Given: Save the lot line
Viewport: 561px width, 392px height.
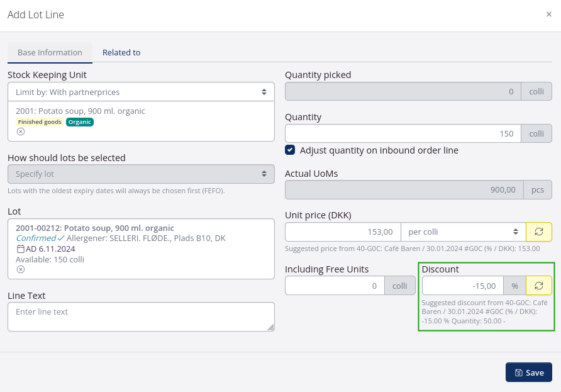Looking at the screenshot, I should 528,372.
